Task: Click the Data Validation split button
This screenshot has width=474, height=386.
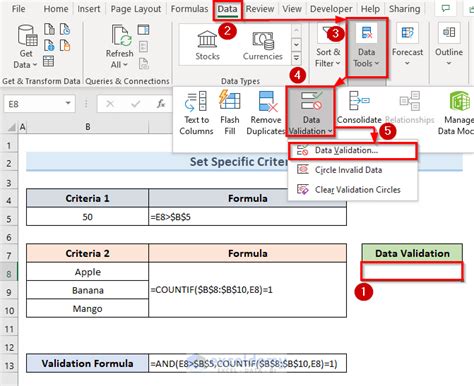Action: (x=310, y=112)
